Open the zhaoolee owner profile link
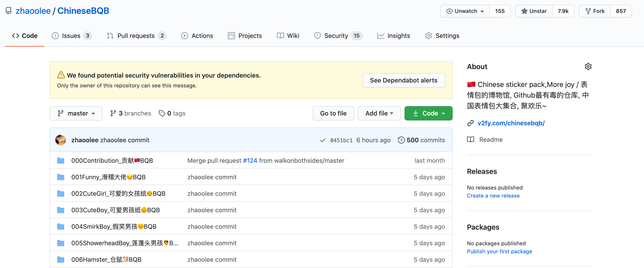The image size is (644, 268). pos(33,11)
